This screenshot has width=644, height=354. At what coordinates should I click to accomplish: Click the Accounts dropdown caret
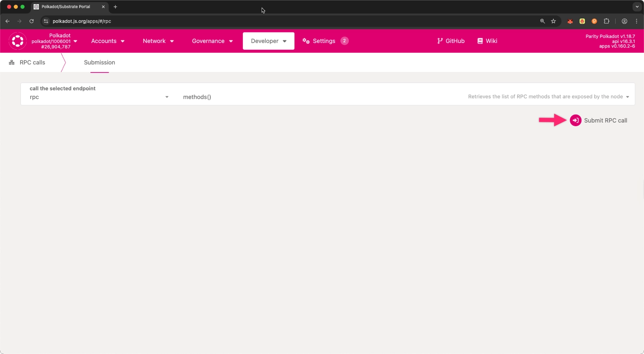point(123,41)
